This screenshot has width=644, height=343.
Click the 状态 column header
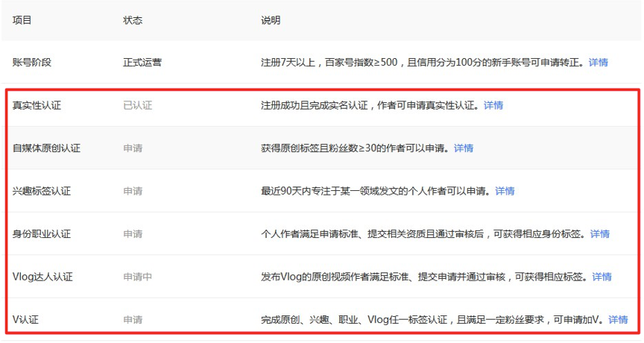(x=133, y=20)
